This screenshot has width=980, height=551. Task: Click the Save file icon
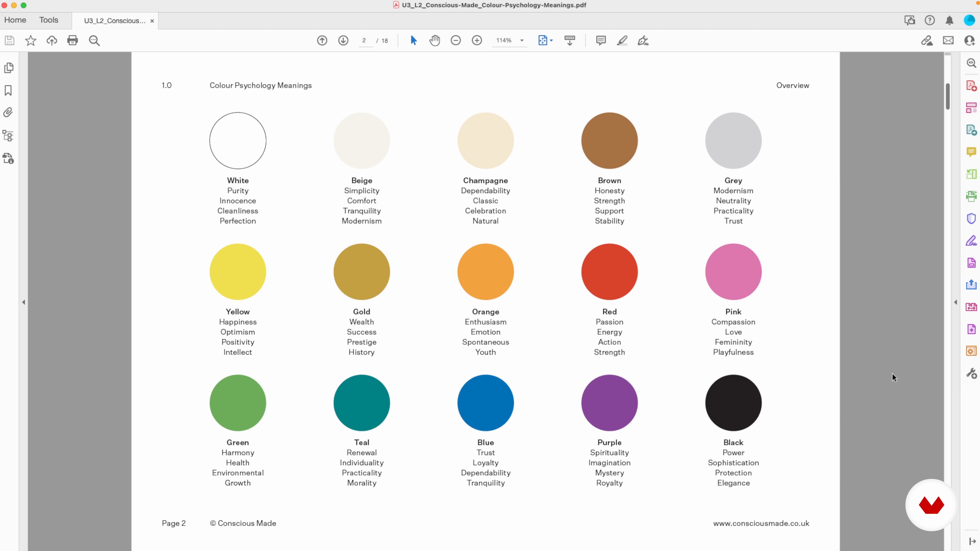9,40
